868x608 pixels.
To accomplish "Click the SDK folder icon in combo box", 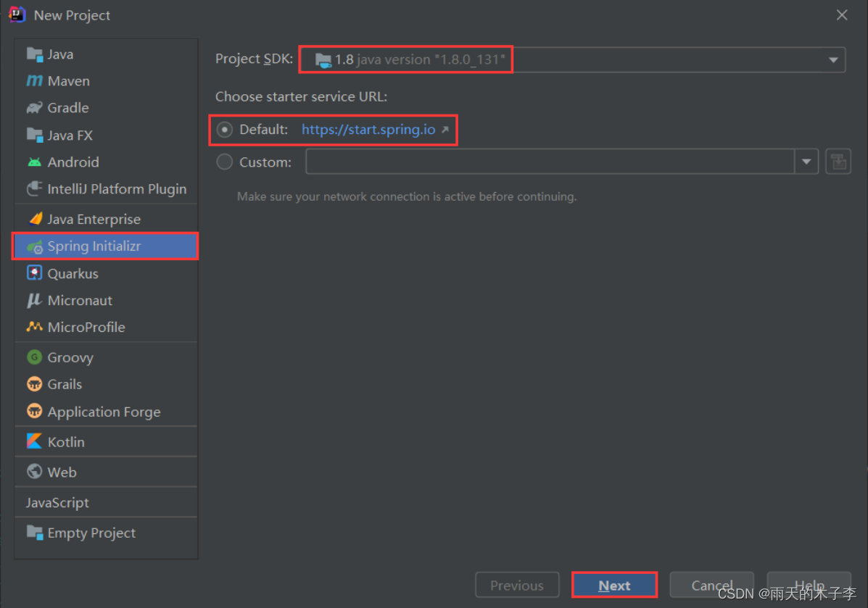I will pyautogui.click(x=323, y=59).
